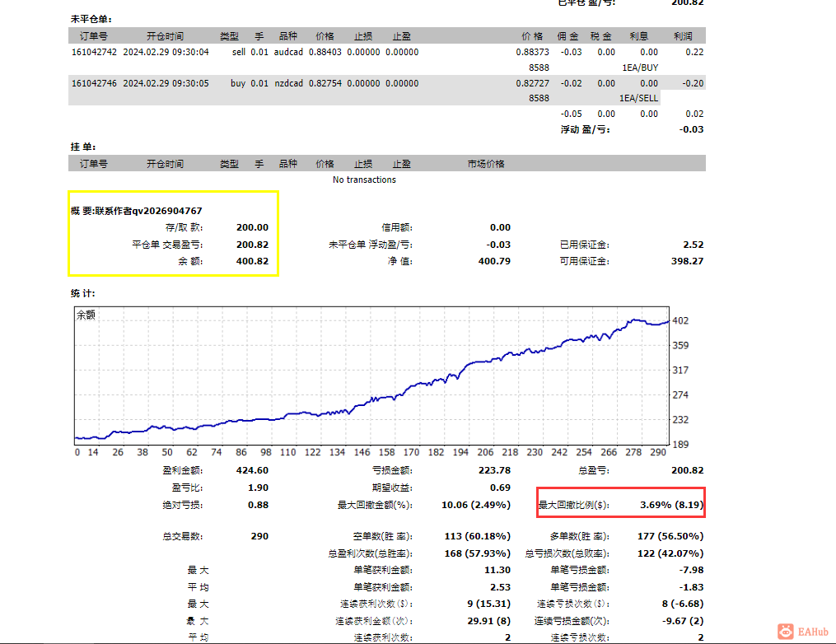The image size is (836, 644).
Task: Click long trades value 177 (56.50%)
Action: click(670, 536)
